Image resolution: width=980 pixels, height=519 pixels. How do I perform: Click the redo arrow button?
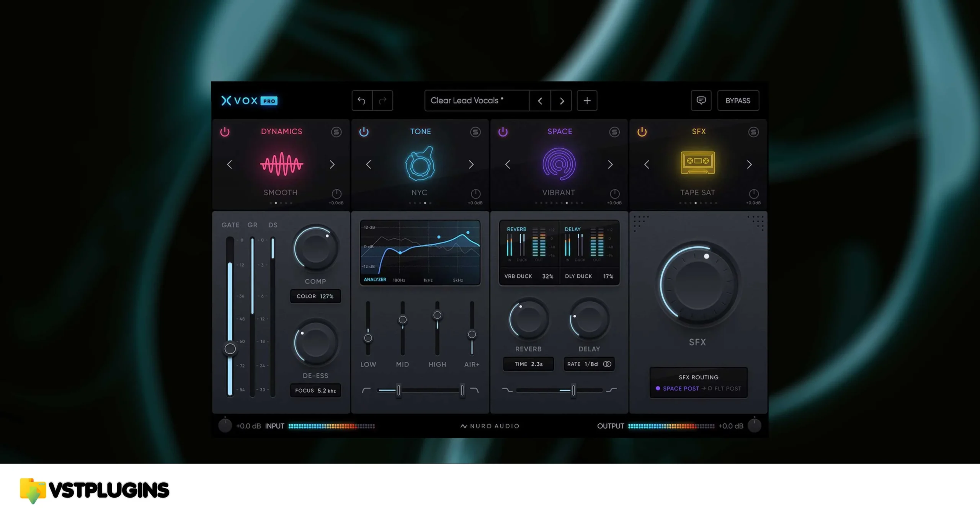click(x=382, y=101)
